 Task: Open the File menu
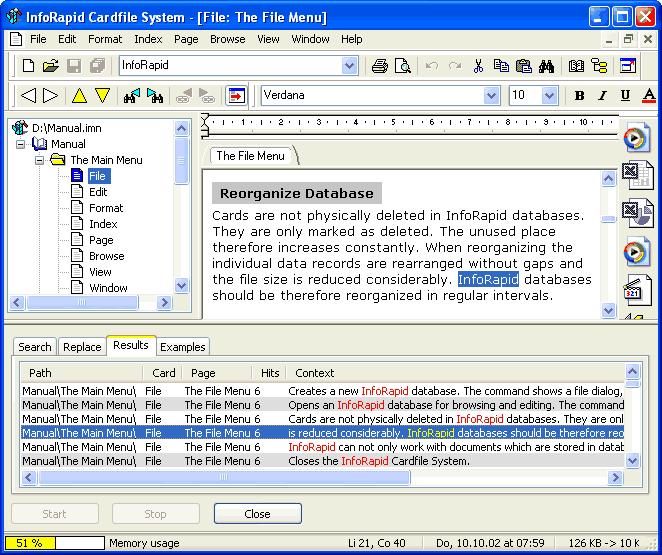coord(38,39)
